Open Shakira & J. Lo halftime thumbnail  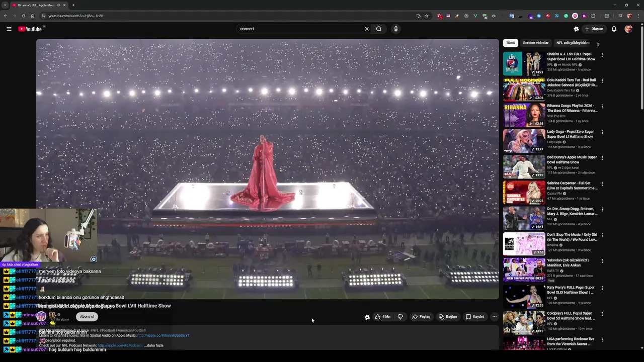[x=524, y=63]
